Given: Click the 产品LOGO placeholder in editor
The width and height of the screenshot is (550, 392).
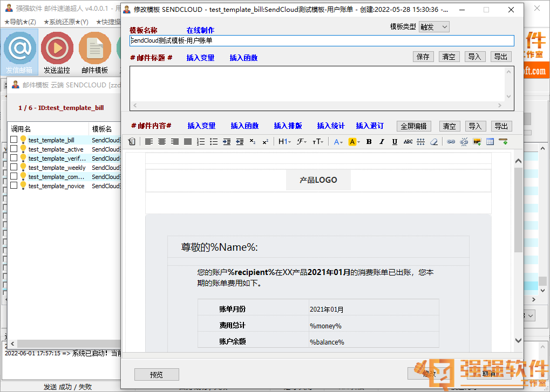Looking at the screenshot, I should [x=318, y=180].
